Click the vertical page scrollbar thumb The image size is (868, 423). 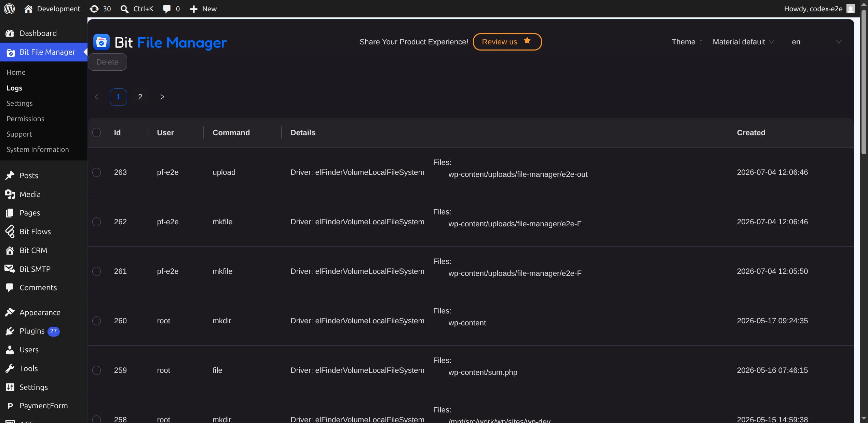coord(864,82)
